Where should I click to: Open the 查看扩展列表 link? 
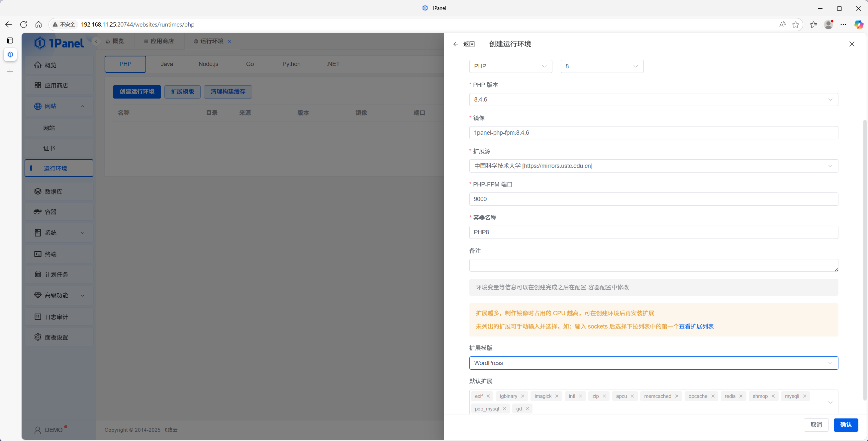696,326
